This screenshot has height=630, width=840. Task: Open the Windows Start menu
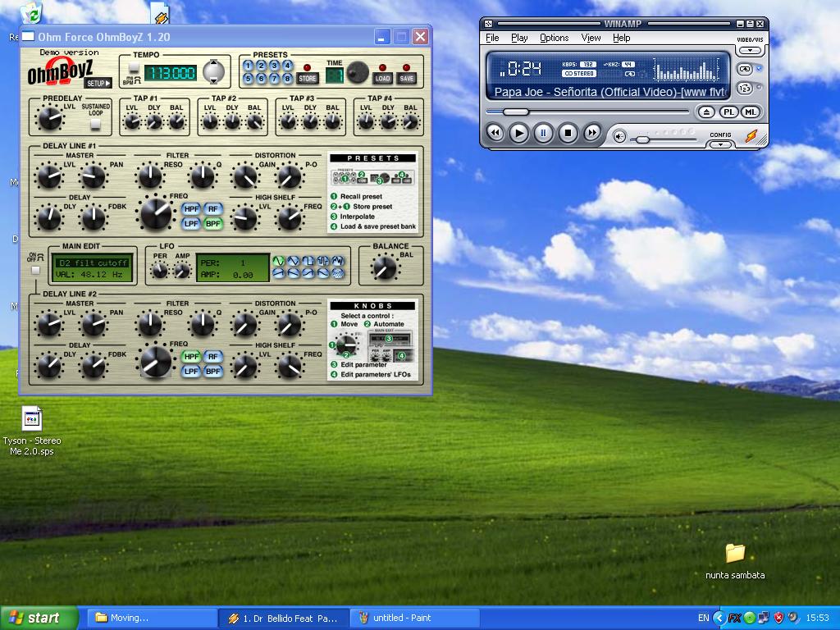[39, 618]
